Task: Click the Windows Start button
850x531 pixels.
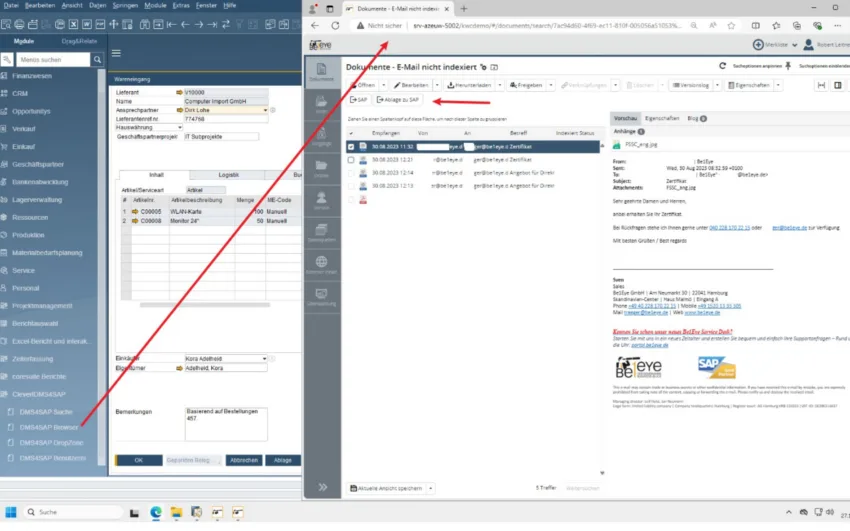Action: [11, 512]
